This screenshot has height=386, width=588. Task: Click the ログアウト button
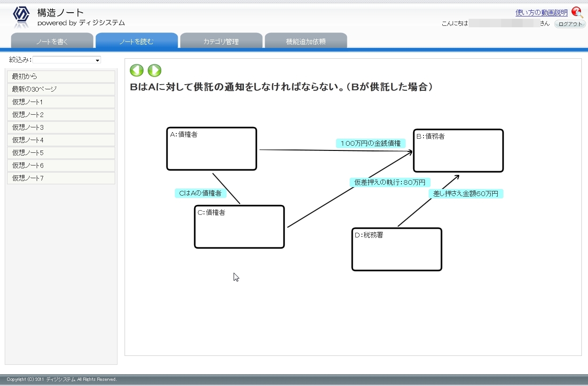pos(570,24)
